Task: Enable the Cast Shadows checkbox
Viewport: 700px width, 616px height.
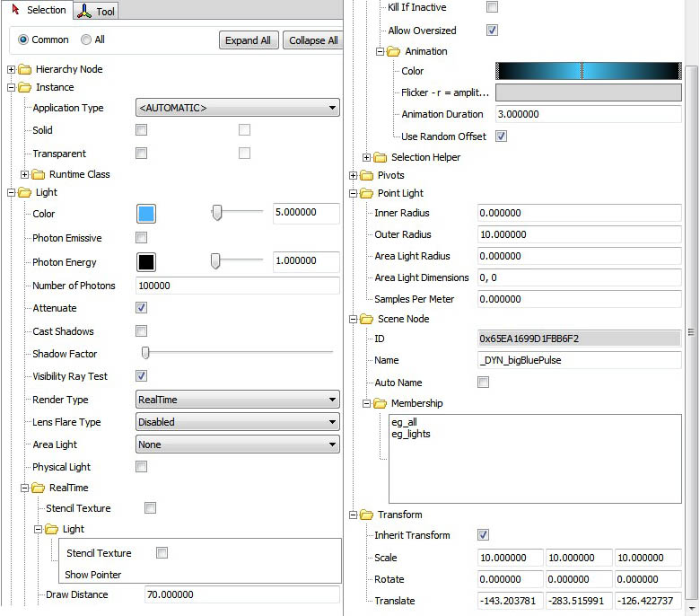Action: 142,331
